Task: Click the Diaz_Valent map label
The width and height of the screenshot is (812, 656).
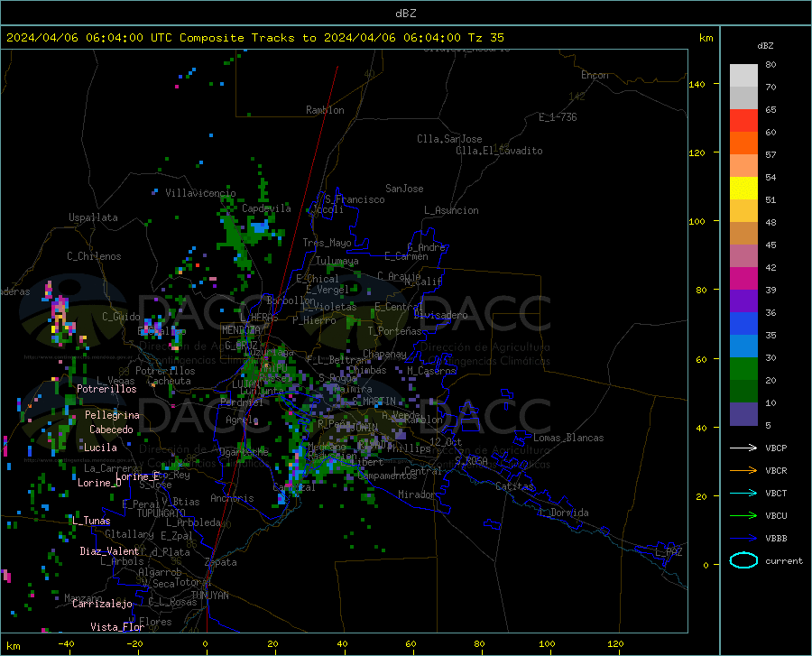Action: coord(109,551)
